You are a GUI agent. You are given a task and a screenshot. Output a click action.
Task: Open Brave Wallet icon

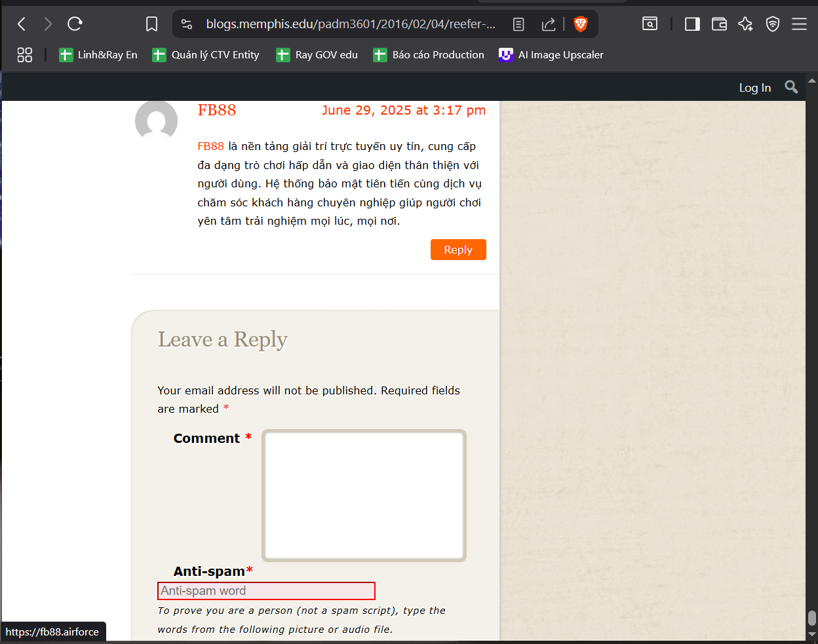tap(719, 24)
